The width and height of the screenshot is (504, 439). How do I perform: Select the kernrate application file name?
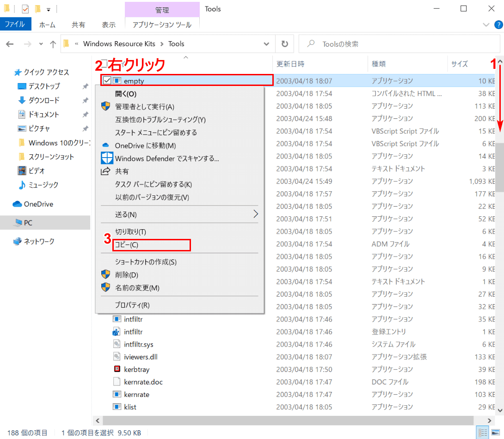click(x=136, y=394)
